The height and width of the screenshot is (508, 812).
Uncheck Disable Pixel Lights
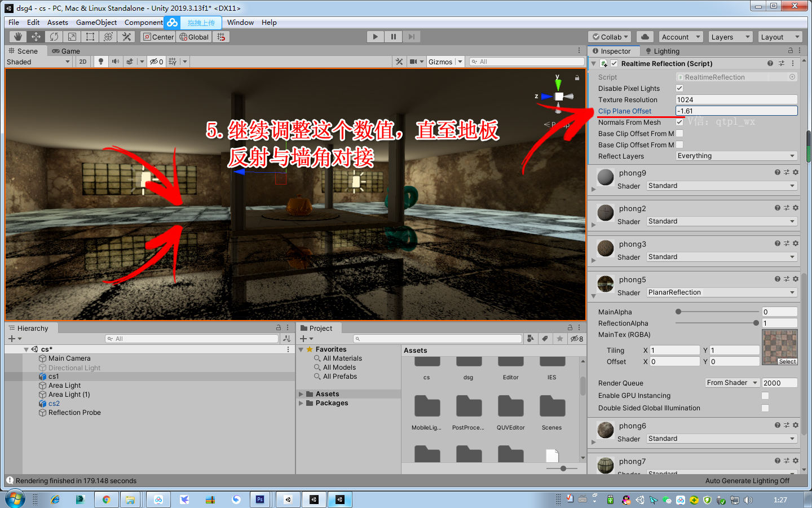pyautogui.click(x=679, y=88)
